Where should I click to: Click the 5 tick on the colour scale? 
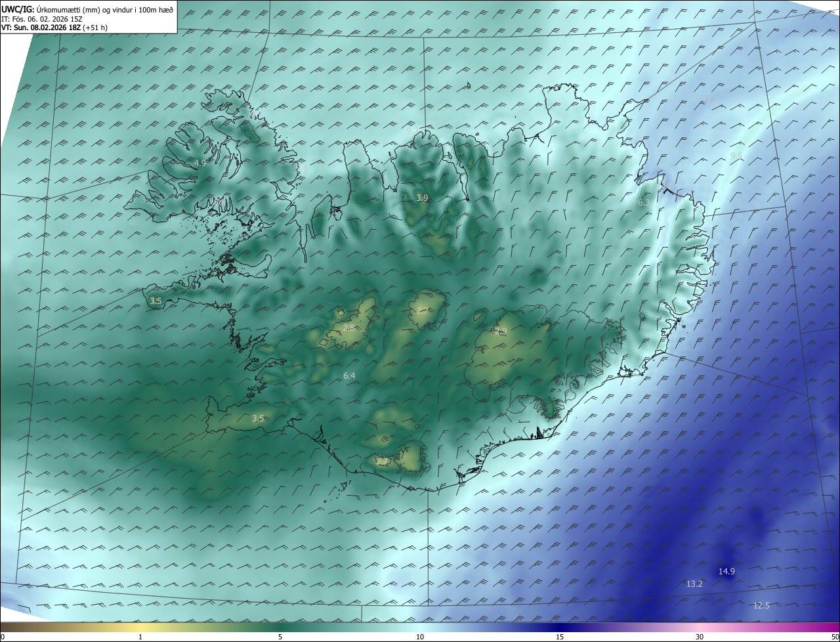pyautogui.click(x=280, y=637)
